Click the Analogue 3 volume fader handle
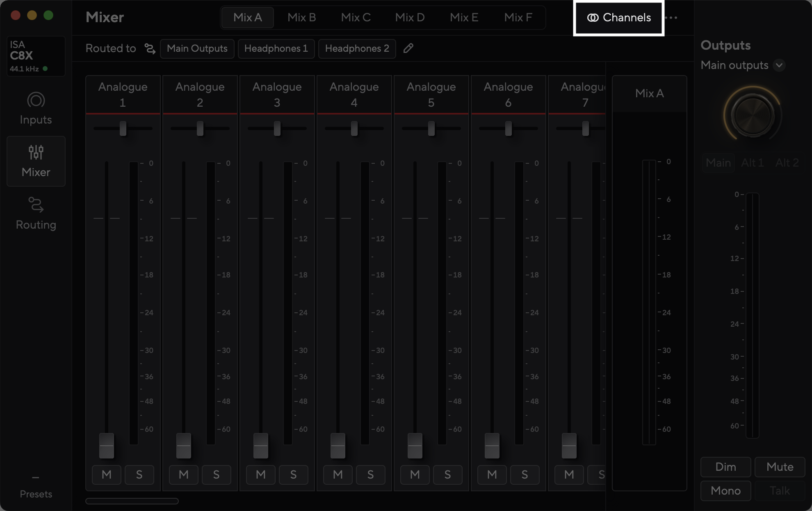The image size is (812, 511). 261,446
